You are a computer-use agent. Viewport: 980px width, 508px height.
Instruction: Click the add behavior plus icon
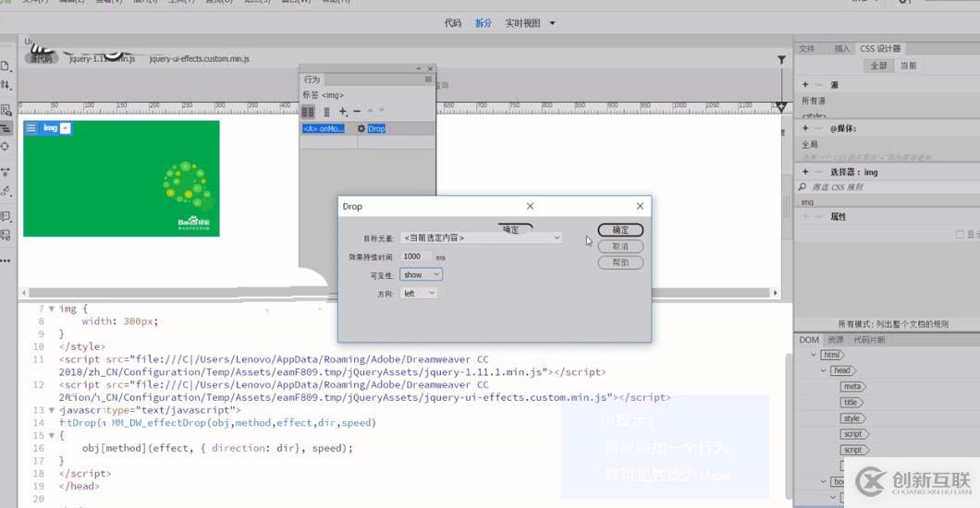tap(342, 111)
